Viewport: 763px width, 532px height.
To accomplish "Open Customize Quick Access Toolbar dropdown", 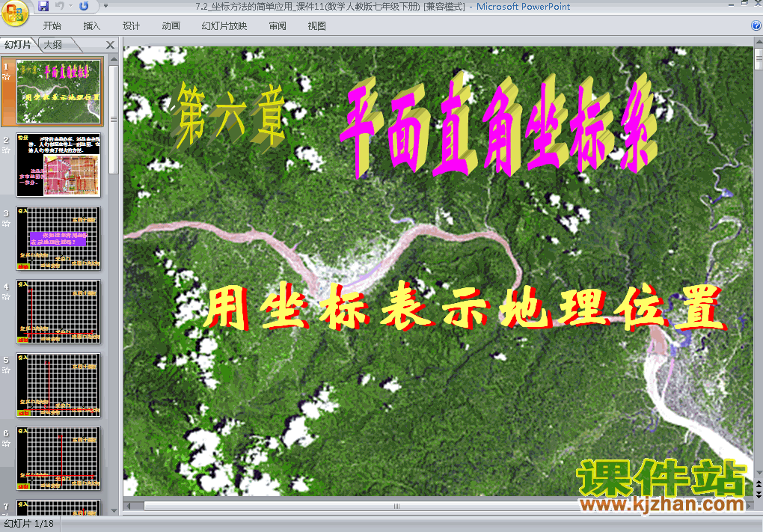I will pos(105,6).
